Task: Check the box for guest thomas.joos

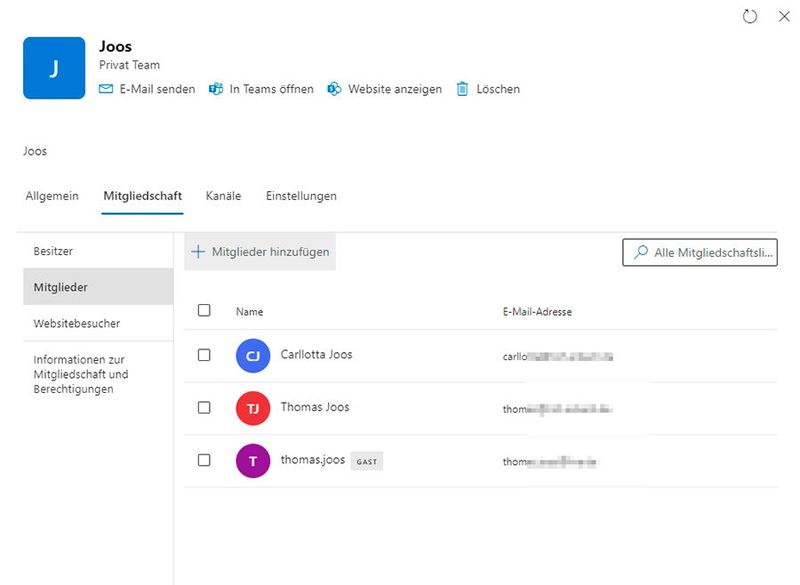Action: coord(204,460)
